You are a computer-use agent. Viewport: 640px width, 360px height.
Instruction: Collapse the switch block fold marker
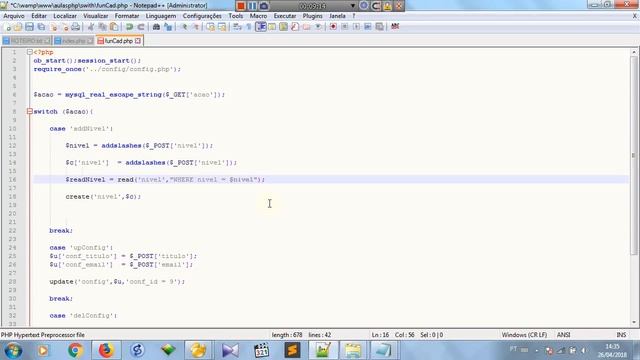coord(29,111)
